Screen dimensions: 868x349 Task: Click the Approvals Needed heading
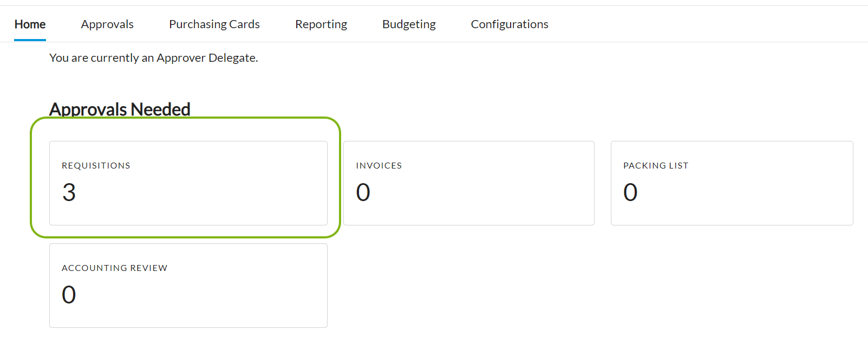click(120, 109)
